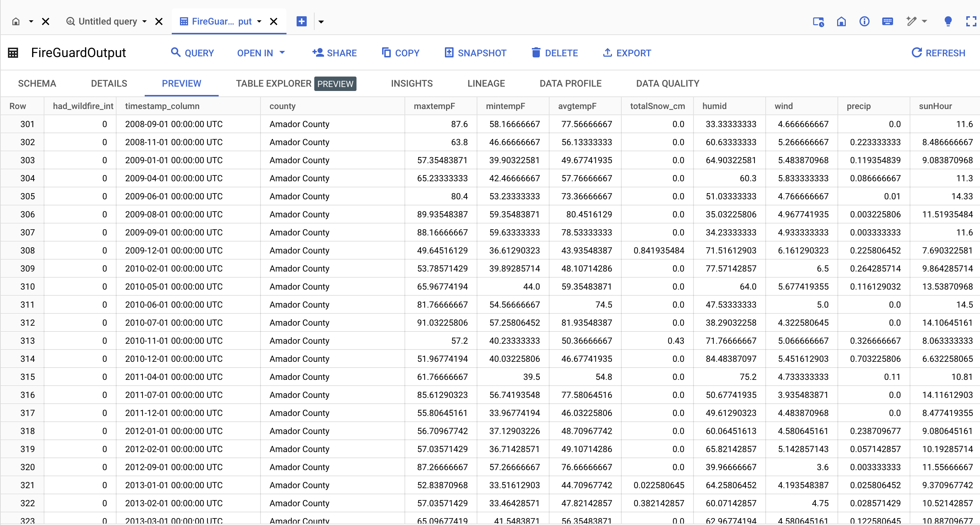Click the magic wand edit icon
Screen dimensions: 980x525
coord(911,22)
